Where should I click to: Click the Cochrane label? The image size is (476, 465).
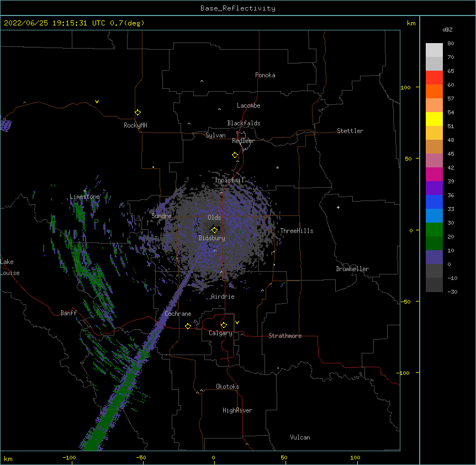coord(178,314)
